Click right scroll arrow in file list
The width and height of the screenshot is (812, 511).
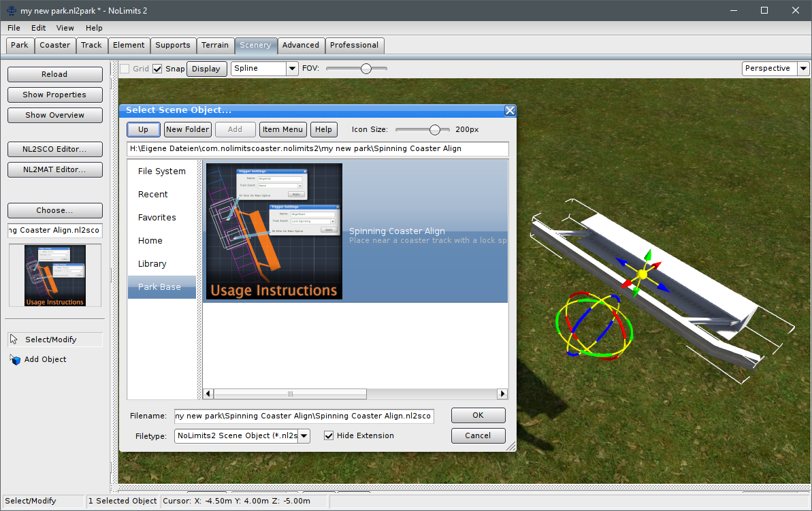502,394
